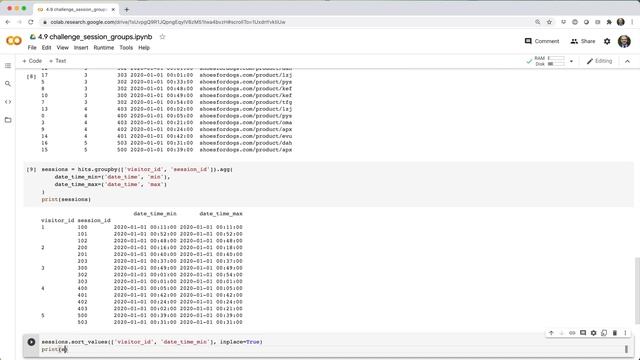
Task: Click the Colab CO logo
Action: [x=14, y=41]
